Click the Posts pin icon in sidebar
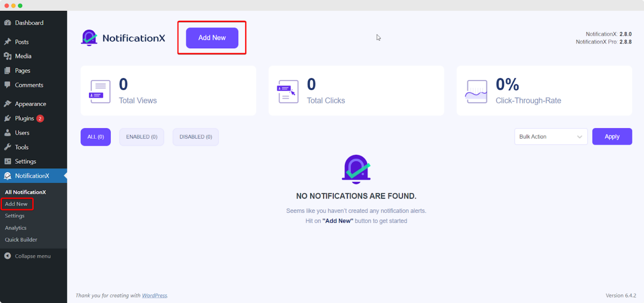This screenshot has height=303, width=644. tap(8, 42)
